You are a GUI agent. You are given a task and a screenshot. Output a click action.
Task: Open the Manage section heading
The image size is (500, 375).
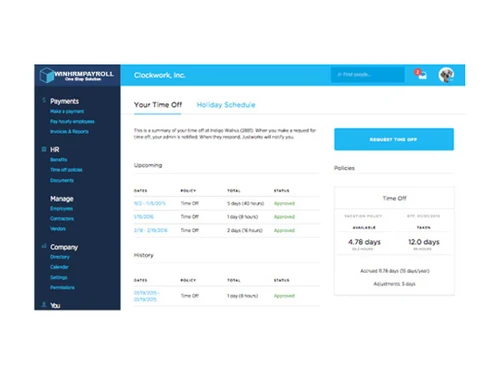pyautogui.click(x=62, y=199)
